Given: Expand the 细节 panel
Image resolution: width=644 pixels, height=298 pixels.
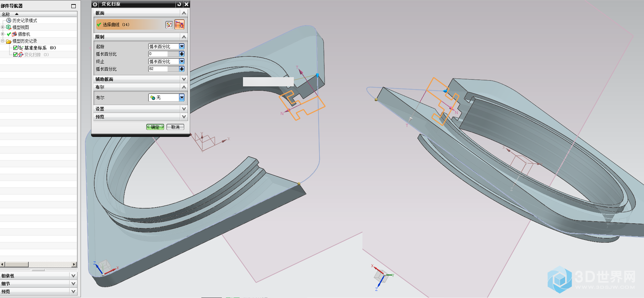Looking at the screenshot, I should pyautogui.click(x=73, y=284).
